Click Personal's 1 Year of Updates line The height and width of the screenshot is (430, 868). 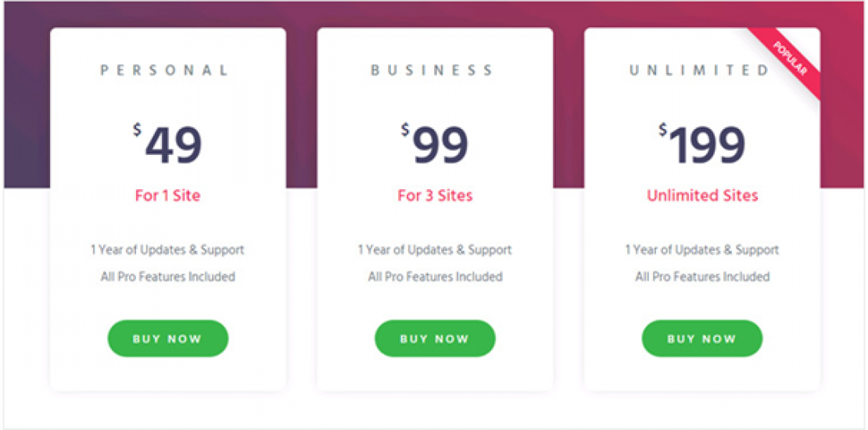tap(167, 250)
